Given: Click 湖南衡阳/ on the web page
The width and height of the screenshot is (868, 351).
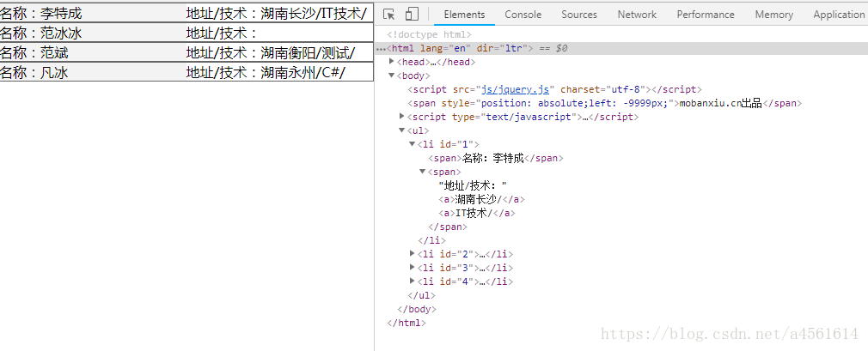Looking at the screenshot, I should click(x=290, y=53).
